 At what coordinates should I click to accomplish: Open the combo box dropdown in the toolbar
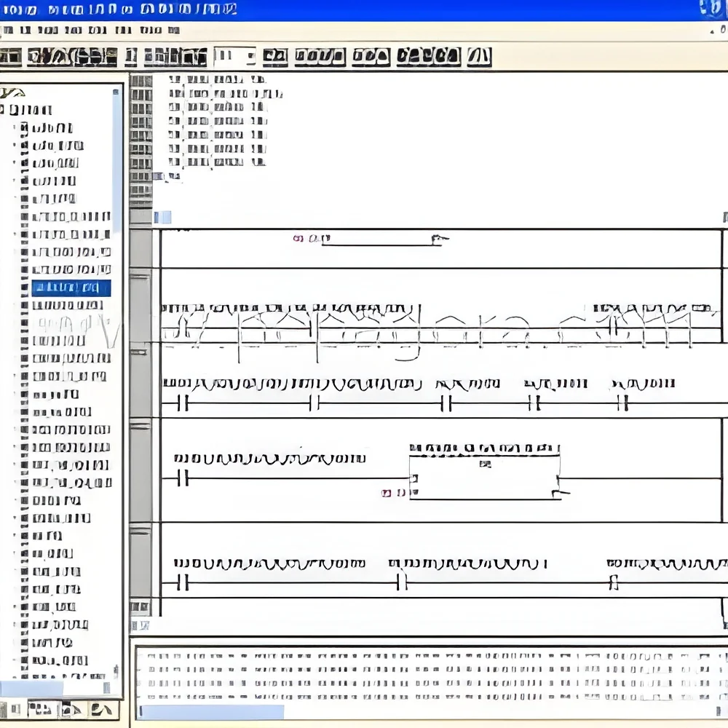[x=250, y=57]
